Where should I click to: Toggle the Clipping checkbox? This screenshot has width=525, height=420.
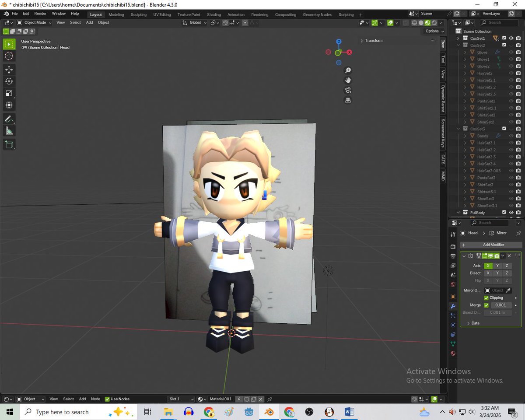coord(486,298)
